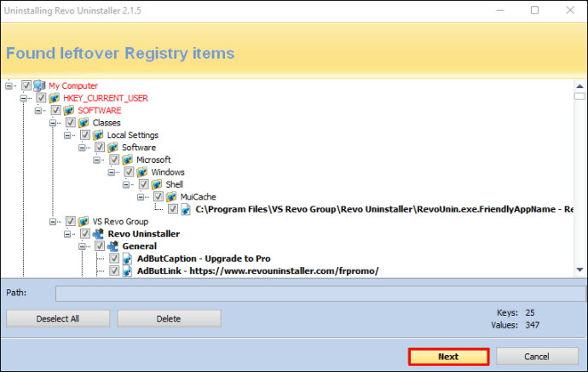The width and height of the screenshot is (588, 372).
Task: Click the Shell registry folder icon
Action: pyautogui.click(x=157, y=184)
